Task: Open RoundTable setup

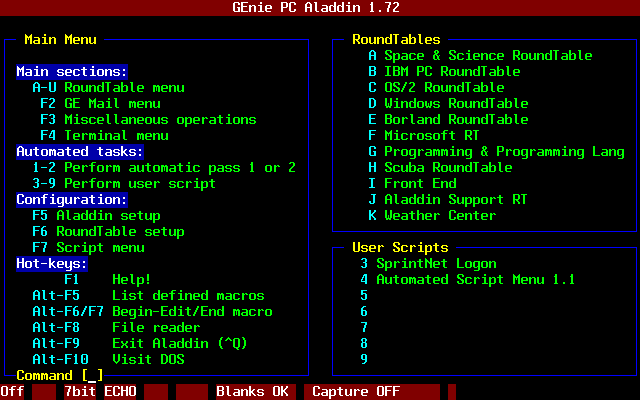Action: 108,231
